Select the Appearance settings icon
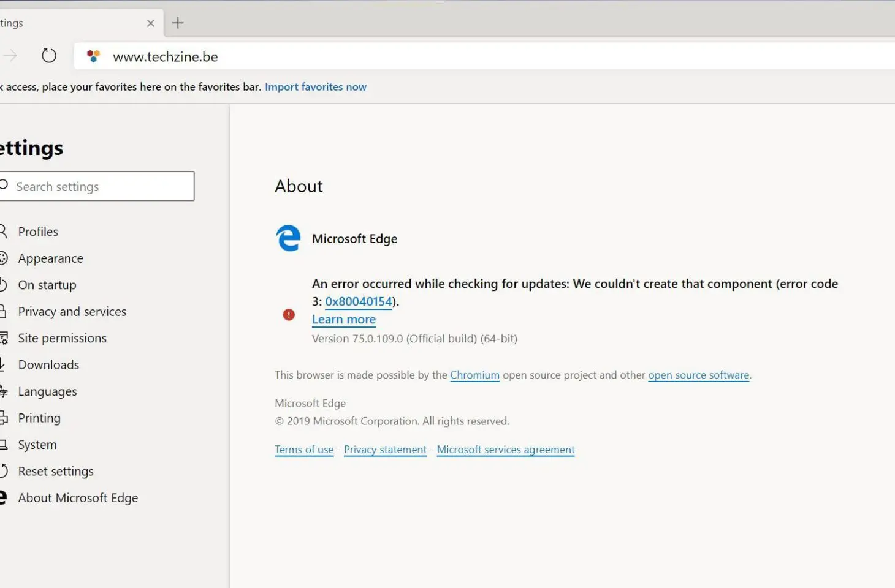Viewport: 895px width, 588px height. (2, 258)
